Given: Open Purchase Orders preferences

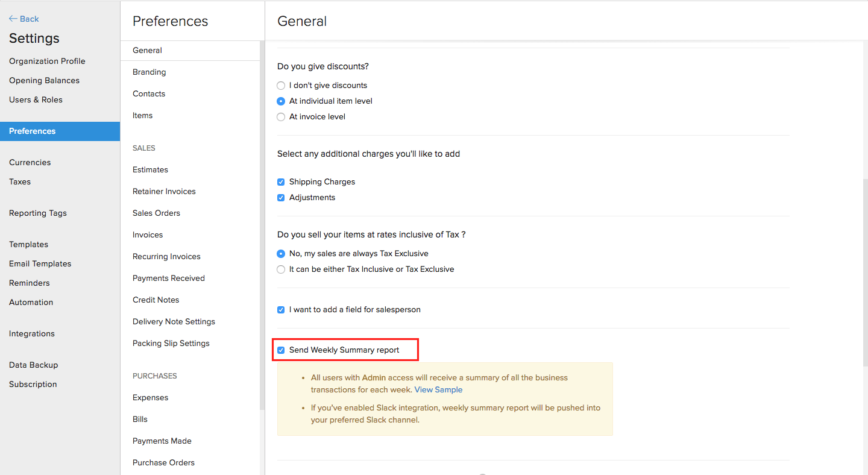Looking at the screenshot, I should [163, 462].
